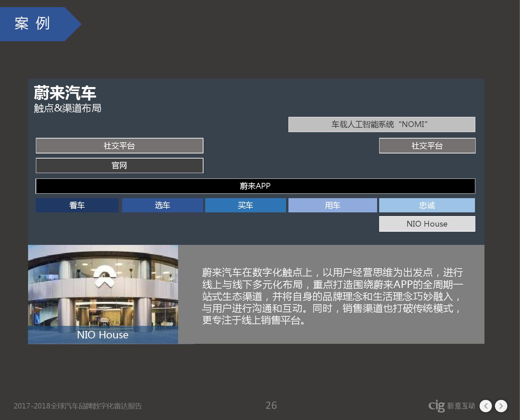Select the 选车 stage box
The image size is (520, 420).
(162, 205)
